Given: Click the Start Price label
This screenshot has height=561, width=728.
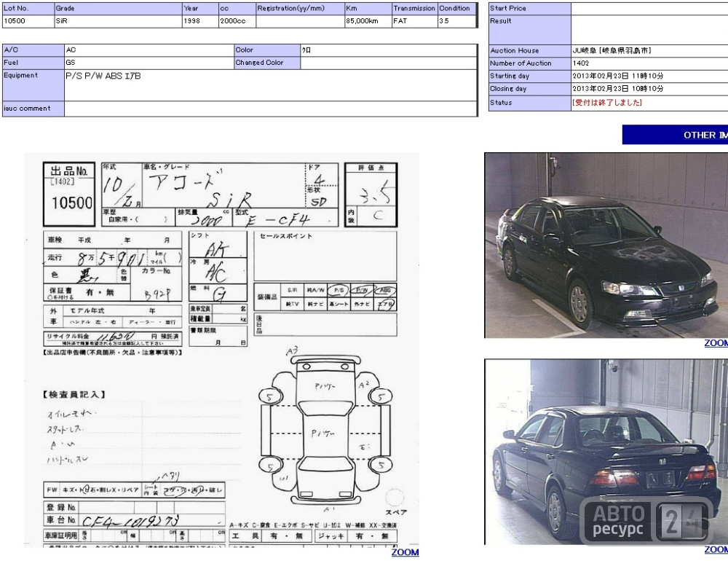Looking at the screenshot, I should click(530, 8).
